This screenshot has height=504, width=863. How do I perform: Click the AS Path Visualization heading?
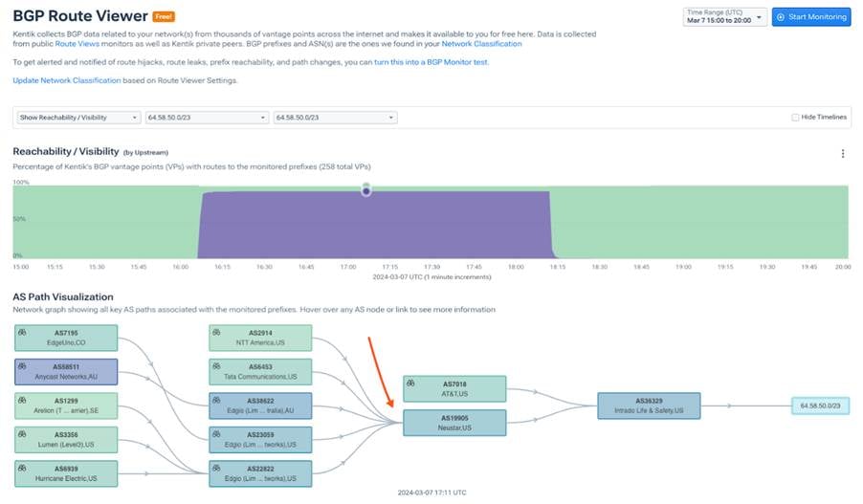coord(63,297)
